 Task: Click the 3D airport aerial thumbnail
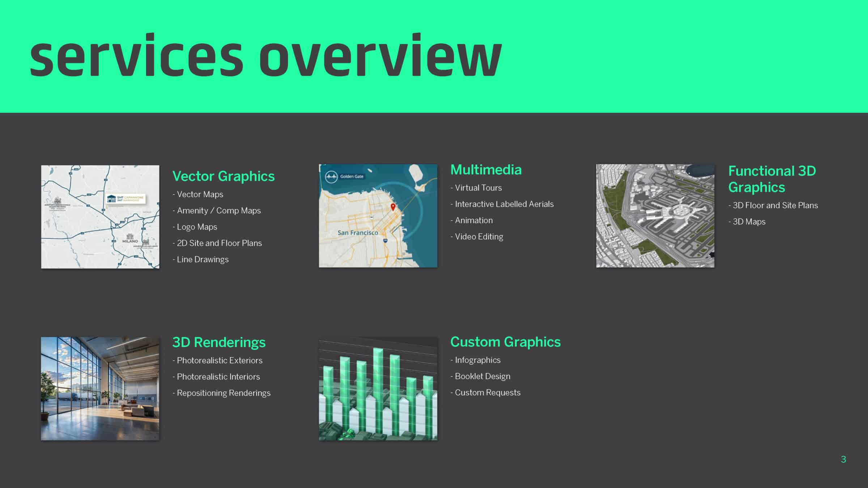tap(655, 216)
